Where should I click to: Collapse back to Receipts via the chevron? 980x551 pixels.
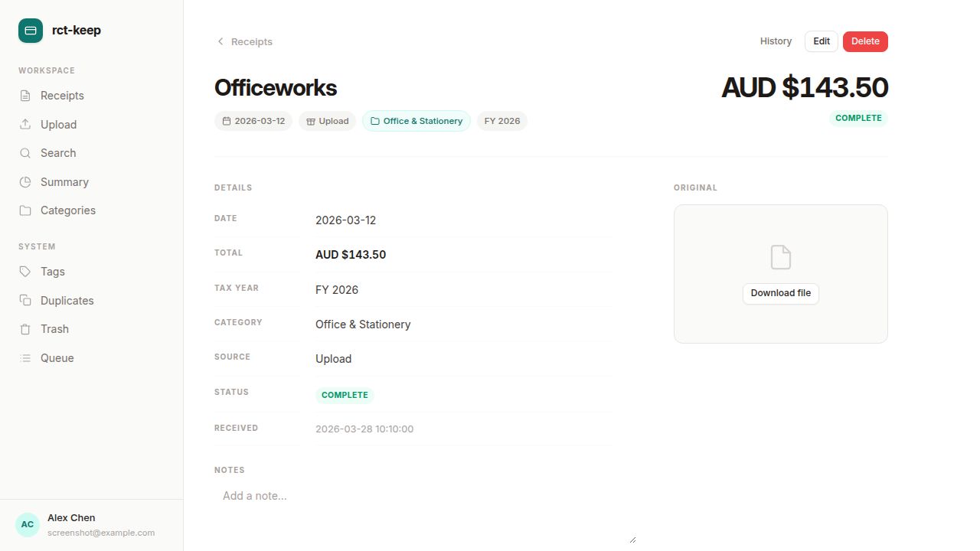[220, 41]
